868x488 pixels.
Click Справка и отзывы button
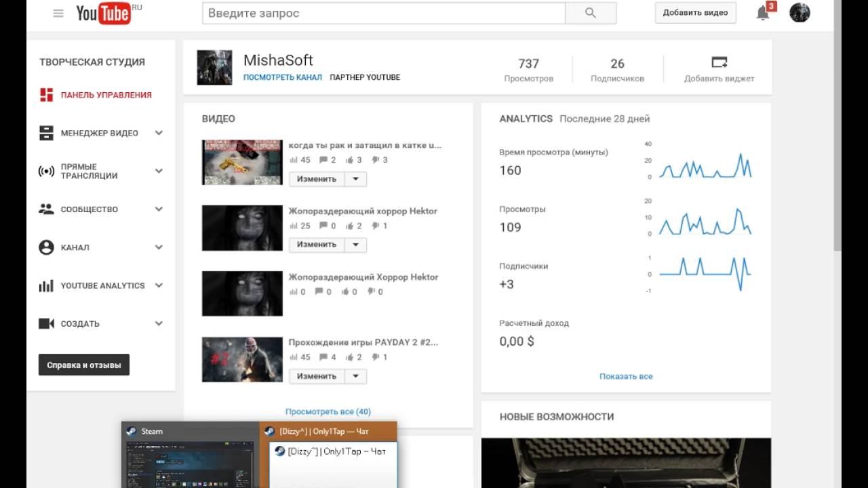pyautogui.click(x=84, y=365)
